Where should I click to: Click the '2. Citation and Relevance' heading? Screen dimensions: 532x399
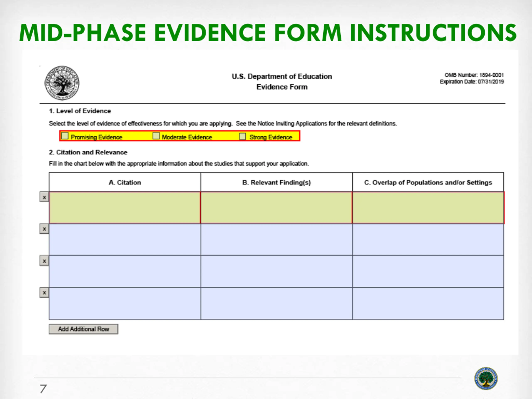[x=88, y=152]
